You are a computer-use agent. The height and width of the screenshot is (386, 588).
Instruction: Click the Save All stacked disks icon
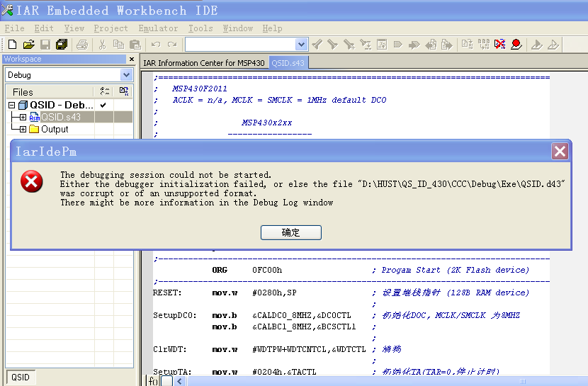(62, 45)
